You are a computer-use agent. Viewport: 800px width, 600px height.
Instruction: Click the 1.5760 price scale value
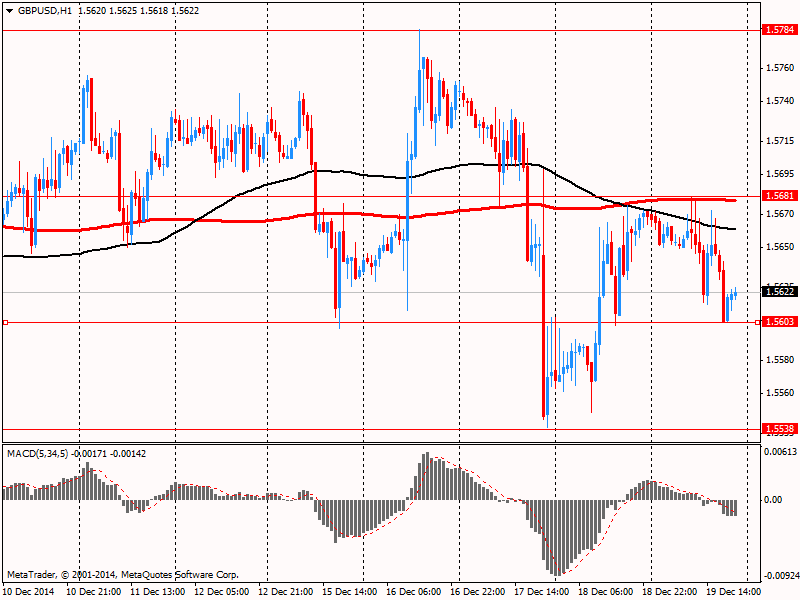pos(781,68)
